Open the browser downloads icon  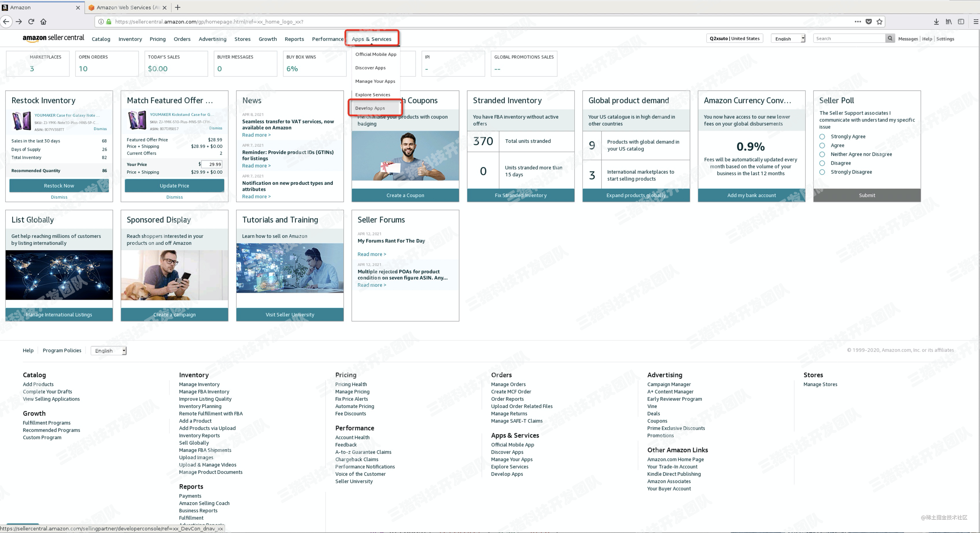937,22
